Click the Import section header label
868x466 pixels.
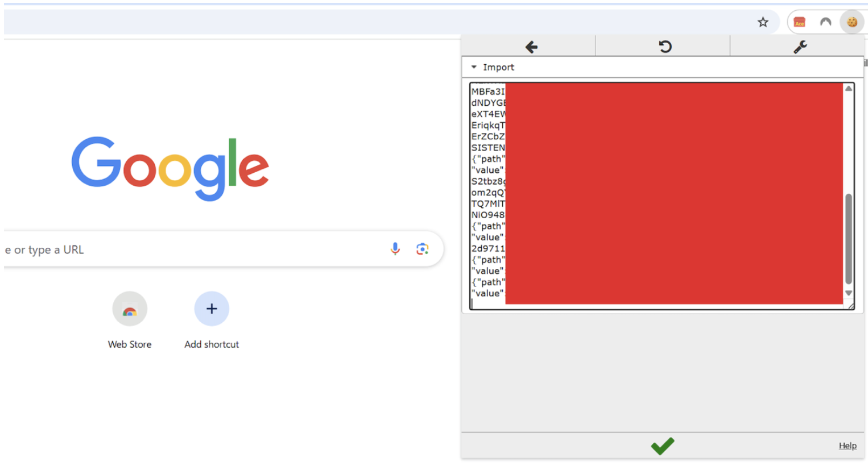498,67
